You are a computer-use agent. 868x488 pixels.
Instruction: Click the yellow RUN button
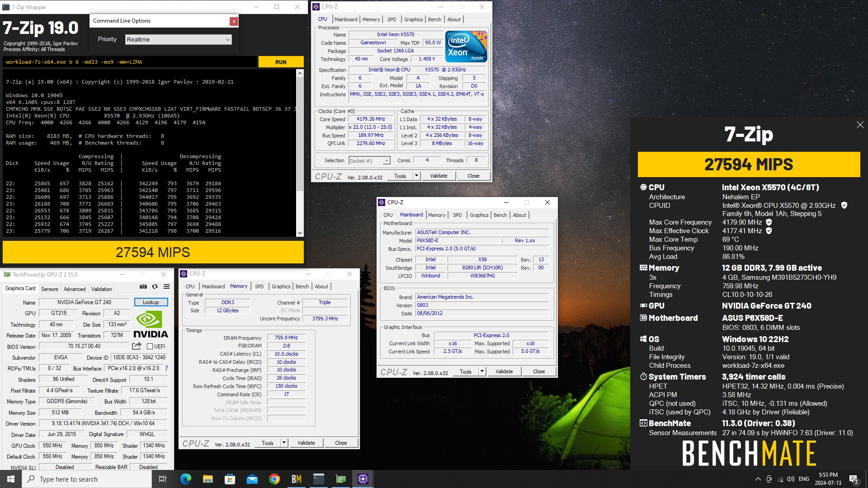coord(281,62)
